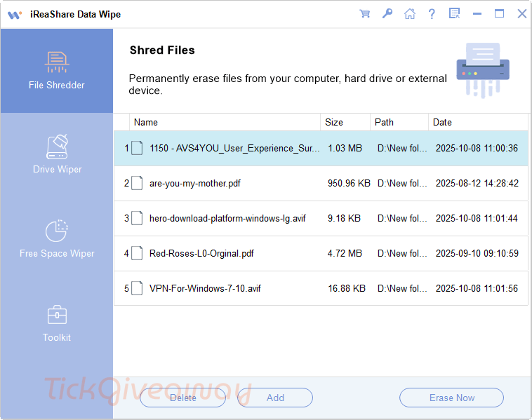Viewport: 532px width, 420px height.
Task: Click file icon of hero-download-platform-windows-lg.avif
Action: (137, 218)
